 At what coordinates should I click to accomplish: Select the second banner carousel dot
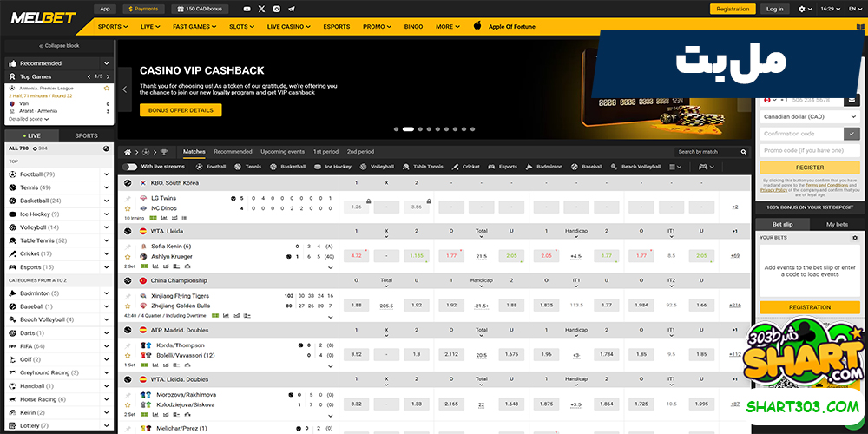tap(408, 129)
